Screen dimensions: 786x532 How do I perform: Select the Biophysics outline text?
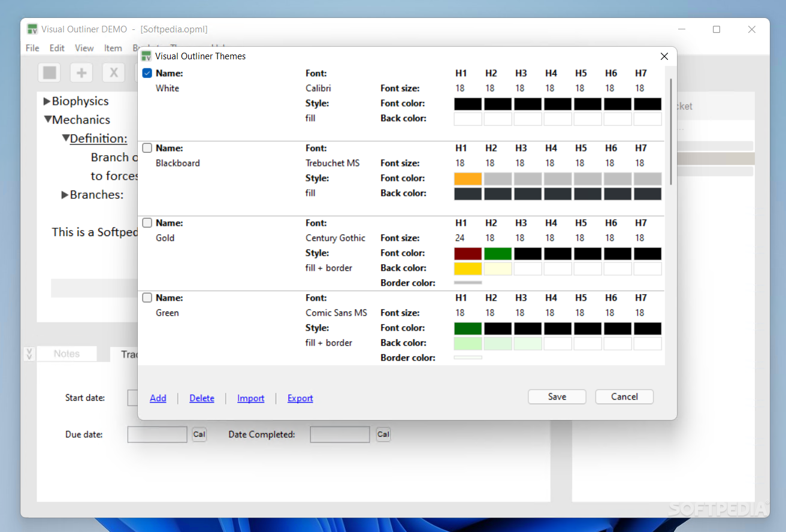point(80,101)
